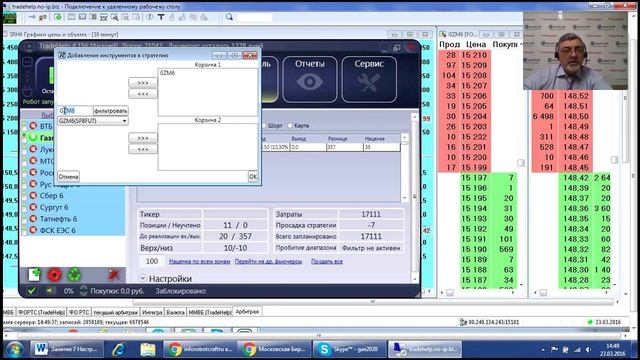The image size is (640, 360).
Task: Tick the checkbox next to ВТБ row
Action: point(24,127)
